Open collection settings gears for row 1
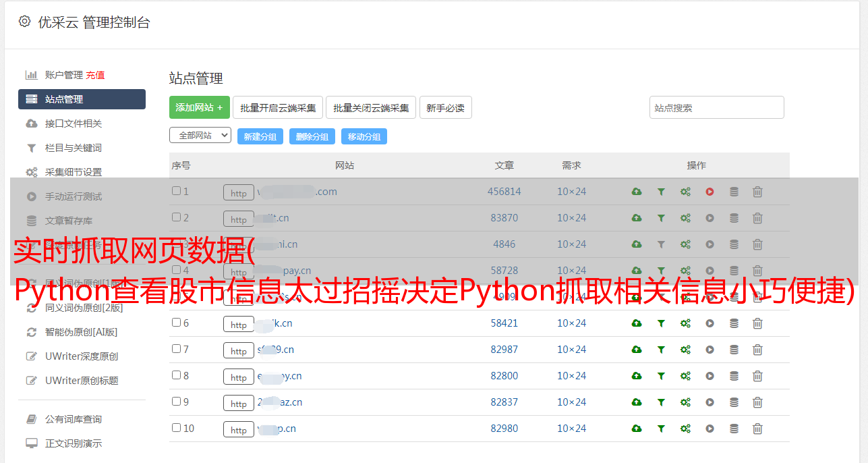The width and height of the screenshot is (868, 463). 685,192
